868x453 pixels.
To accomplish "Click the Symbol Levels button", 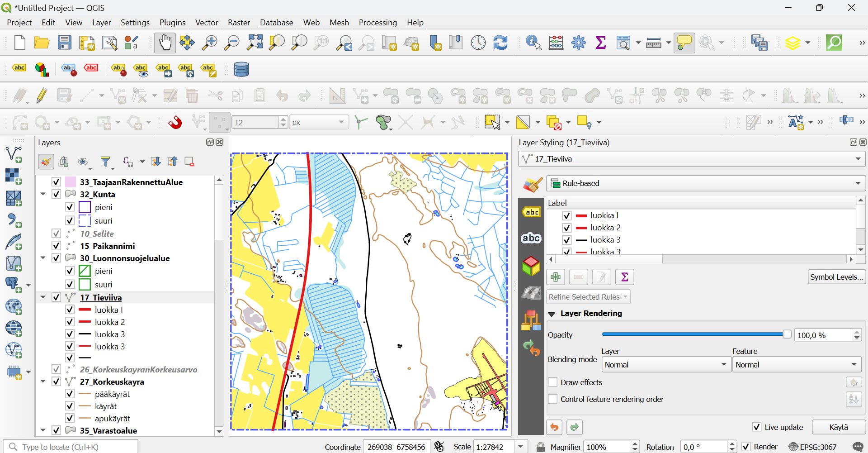I will pos(837,277).
